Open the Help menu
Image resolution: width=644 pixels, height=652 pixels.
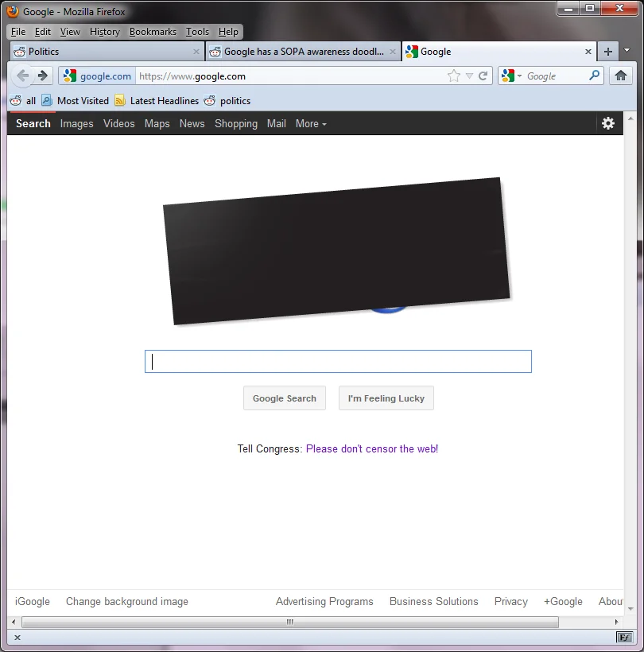(x=228, y=32)
